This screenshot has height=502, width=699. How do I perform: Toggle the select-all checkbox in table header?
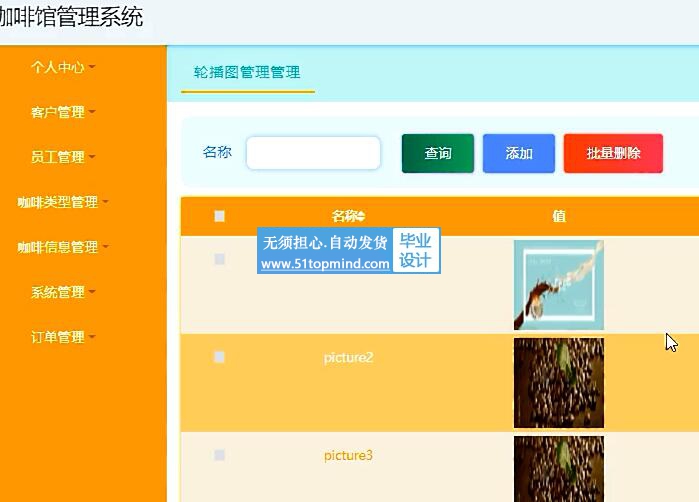tap(219, 216)
